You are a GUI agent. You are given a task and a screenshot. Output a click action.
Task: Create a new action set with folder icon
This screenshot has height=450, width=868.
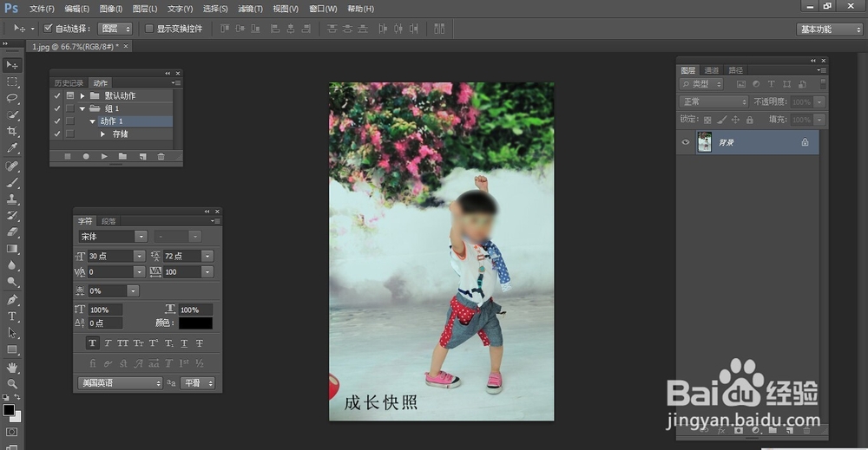[x=123, y=156]
